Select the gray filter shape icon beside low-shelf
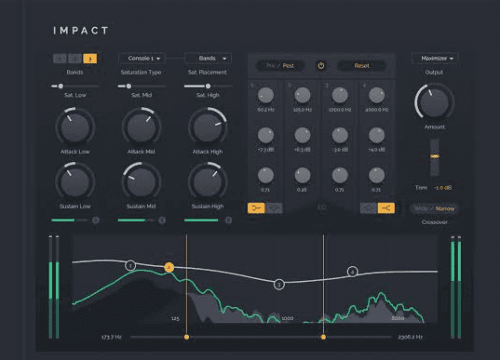This screenshot has width=500, height=360. click(274, 208)
